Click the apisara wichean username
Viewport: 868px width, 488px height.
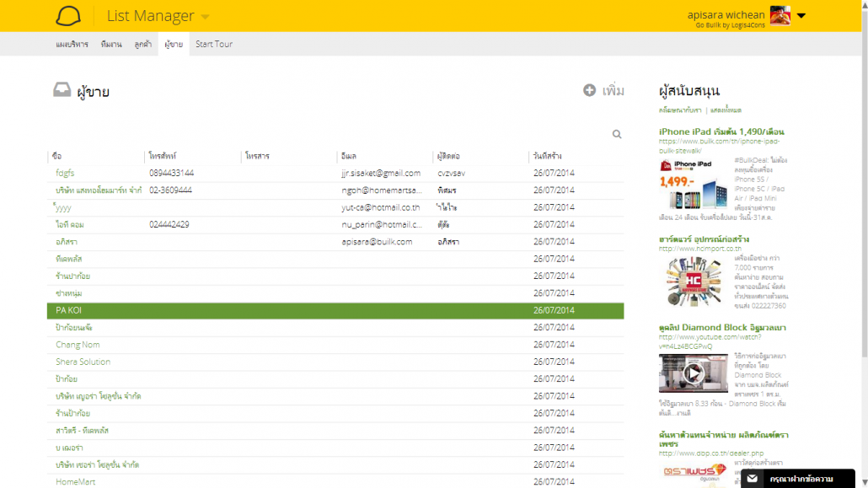pyautogui.click(x=726, y=15)
